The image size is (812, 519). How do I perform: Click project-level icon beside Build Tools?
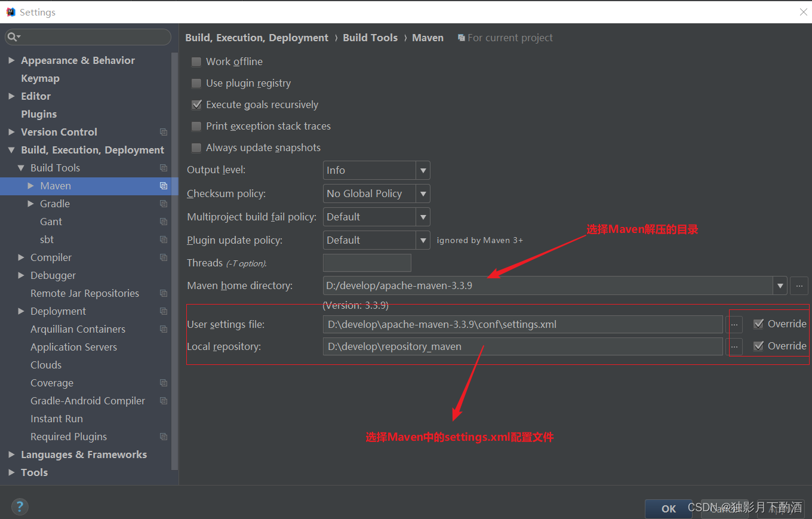coord(164,168)
